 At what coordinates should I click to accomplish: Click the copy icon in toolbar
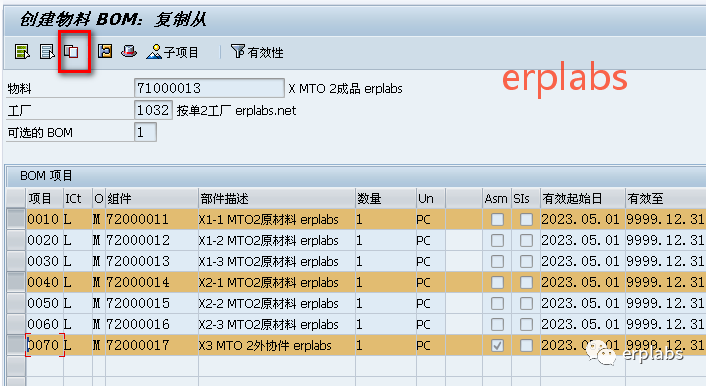[72, 51]
